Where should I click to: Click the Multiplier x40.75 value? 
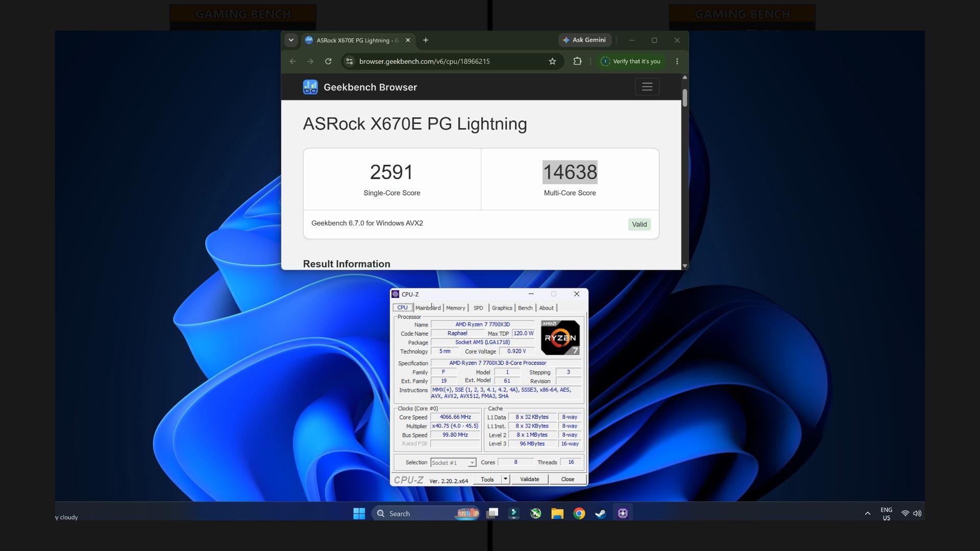tap(455, 426)
